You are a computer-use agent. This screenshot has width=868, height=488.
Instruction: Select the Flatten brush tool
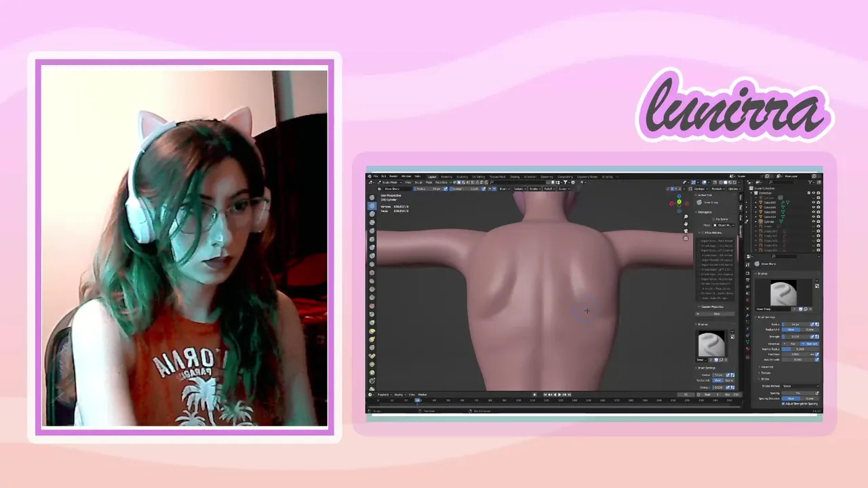(x=372, y=281)
